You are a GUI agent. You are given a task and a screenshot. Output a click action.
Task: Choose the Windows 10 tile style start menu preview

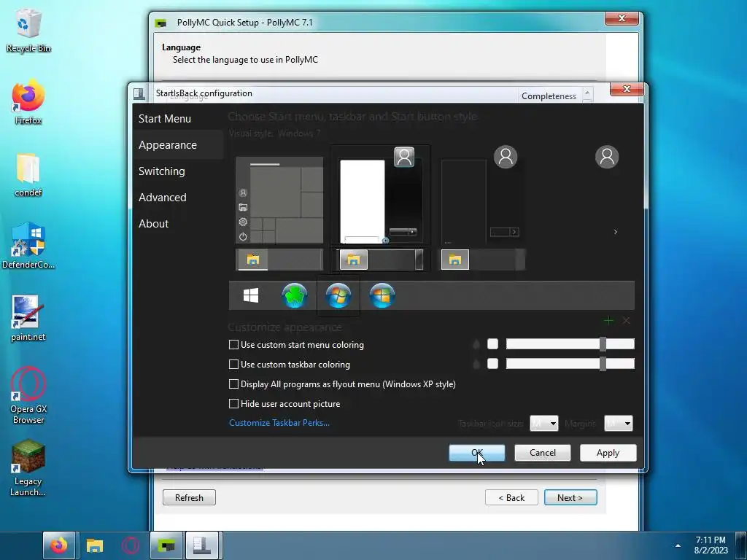(279, 200)
